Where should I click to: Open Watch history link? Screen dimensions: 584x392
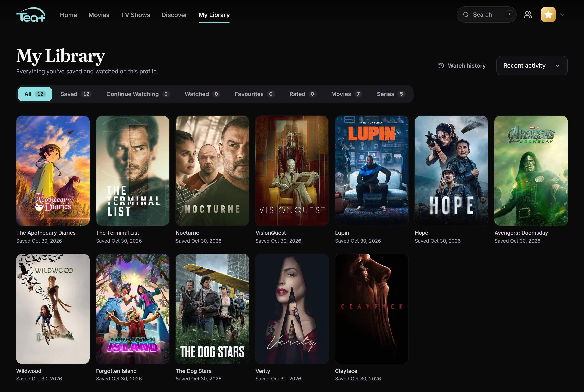pyautogui.click(x=462, y=65)
